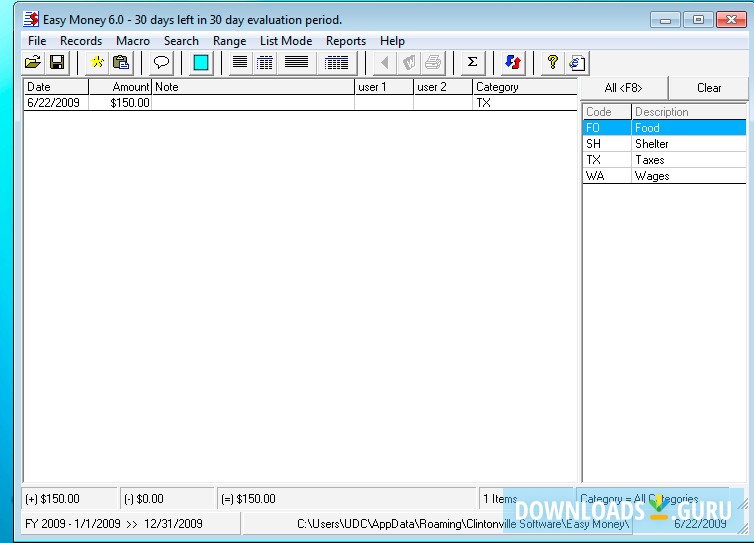Select the narrow grid list mode icon

pyautogui.click(x=264, y=63)
